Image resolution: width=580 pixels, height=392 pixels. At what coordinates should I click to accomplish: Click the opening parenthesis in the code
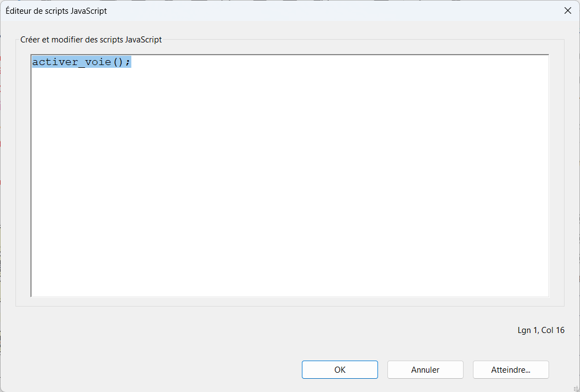(x=115, y=62)
